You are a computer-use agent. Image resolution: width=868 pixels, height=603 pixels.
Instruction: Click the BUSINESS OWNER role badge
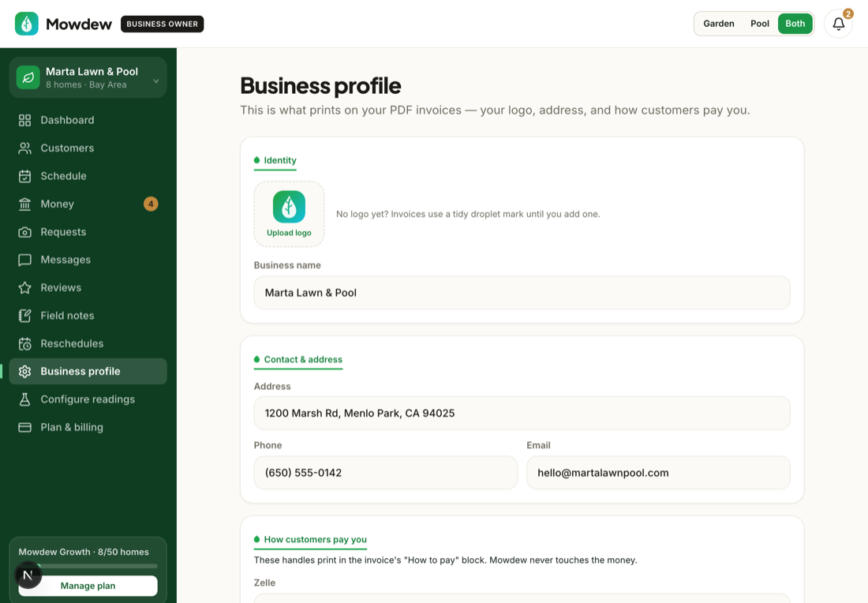coord(163,24)
